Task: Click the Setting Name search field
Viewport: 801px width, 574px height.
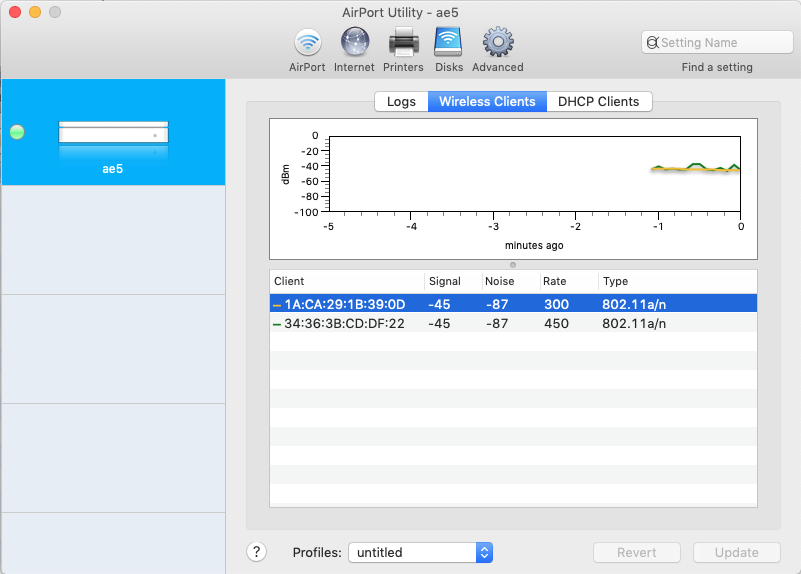Action: coord(717,42)
